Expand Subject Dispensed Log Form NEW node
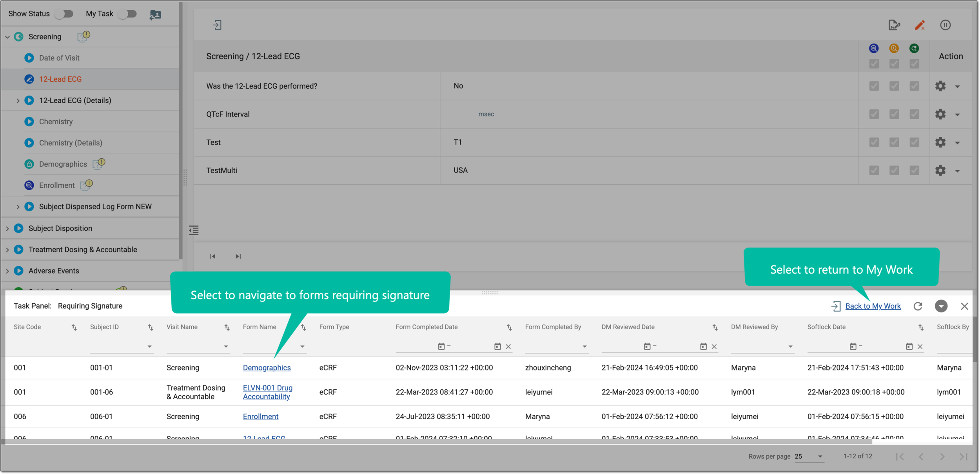980x474 pixels. [18, 207]
